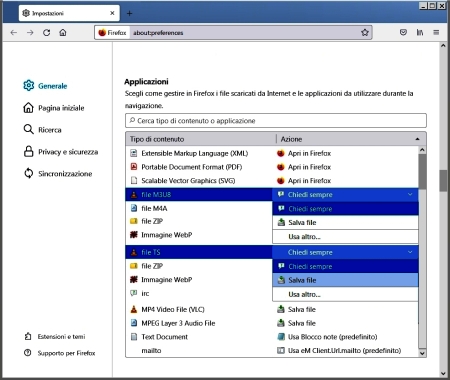450x380 pixels.
Task: Select MPEG Layer 3 Audio File row
Action: (x=272, y=323)
